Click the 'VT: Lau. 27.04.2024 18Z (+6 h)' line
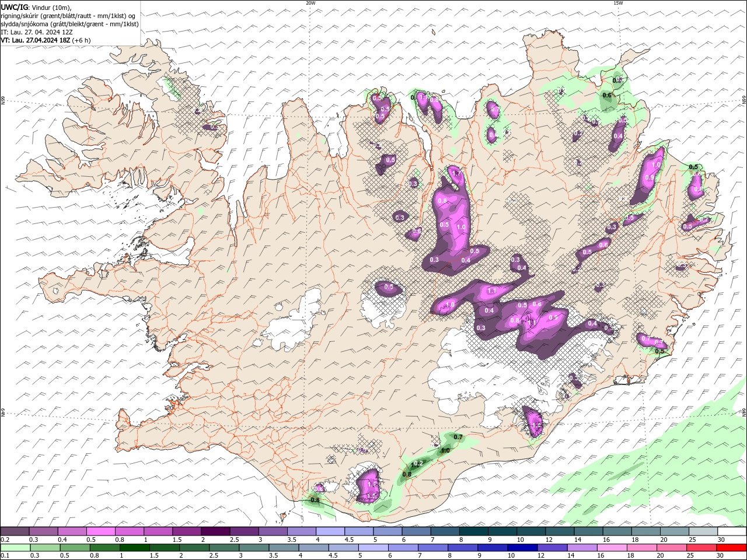The width and height of the screenshot is (747, 560). [x=46, y=40]
